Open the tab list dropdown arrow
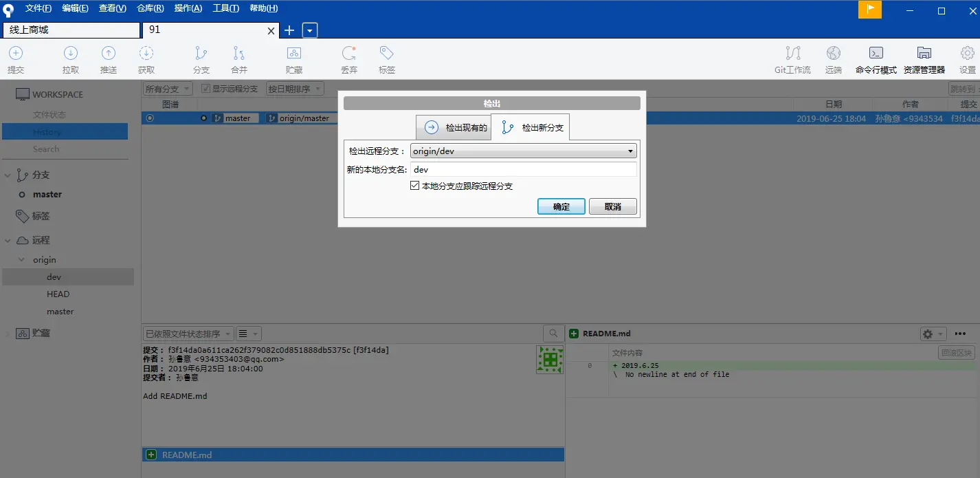 pyautogui.click(x=310, y=30)
